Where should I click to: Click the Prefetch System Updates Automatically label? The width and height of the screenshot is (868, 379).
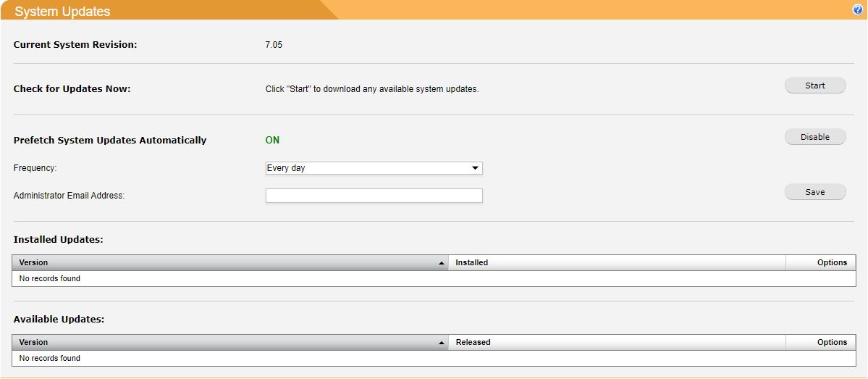(x=109, y=140)
